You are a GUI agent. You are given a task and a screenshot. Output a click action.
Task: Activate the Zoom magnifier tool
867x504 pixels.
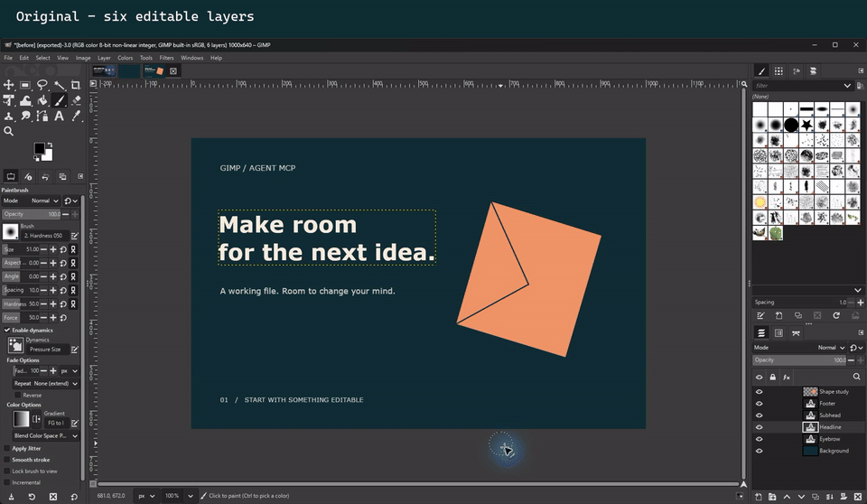click(9, 131)
